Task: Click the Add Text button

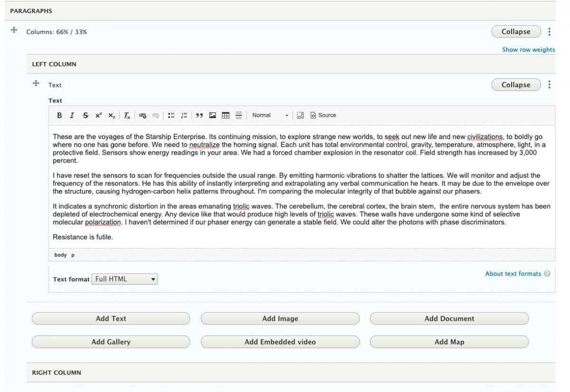Action: (x=111, y=318)
